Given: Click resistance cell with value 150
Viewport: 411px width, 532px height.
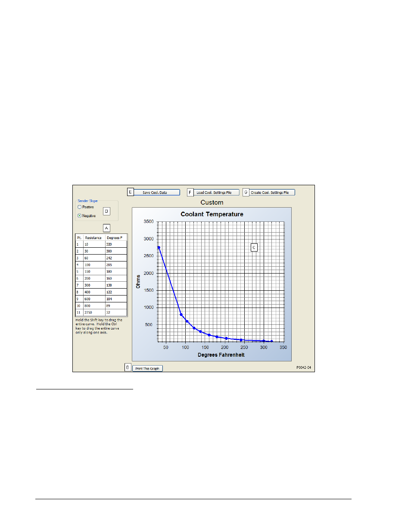Looking at the screenshot, I should tap(94, 272).
